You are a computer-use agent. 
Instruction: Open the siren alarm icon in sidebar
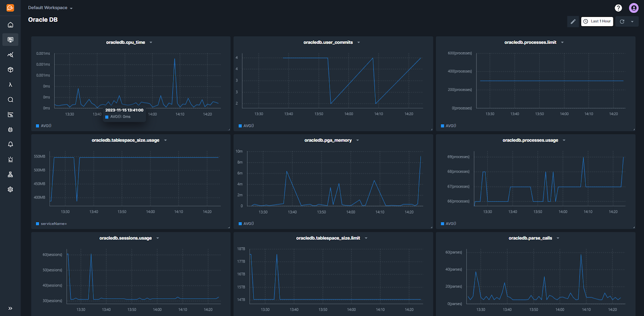coord(10,160)
